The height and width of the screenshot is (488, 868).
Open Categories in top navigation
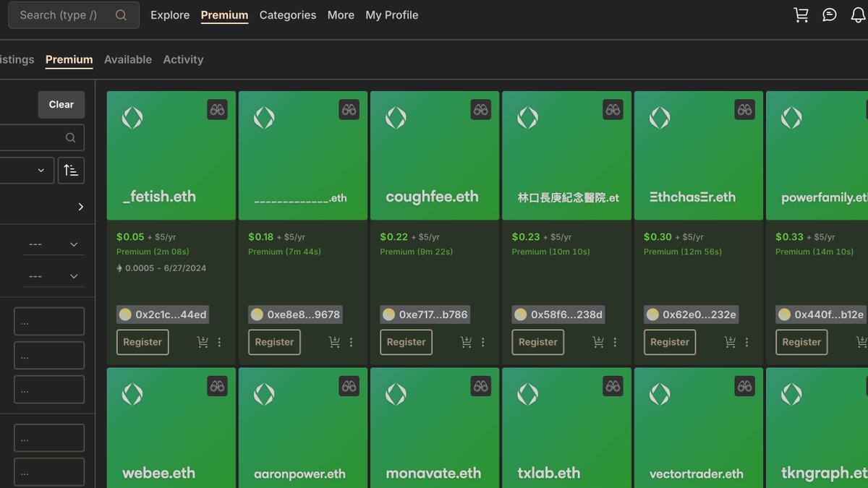coord(288,15)
